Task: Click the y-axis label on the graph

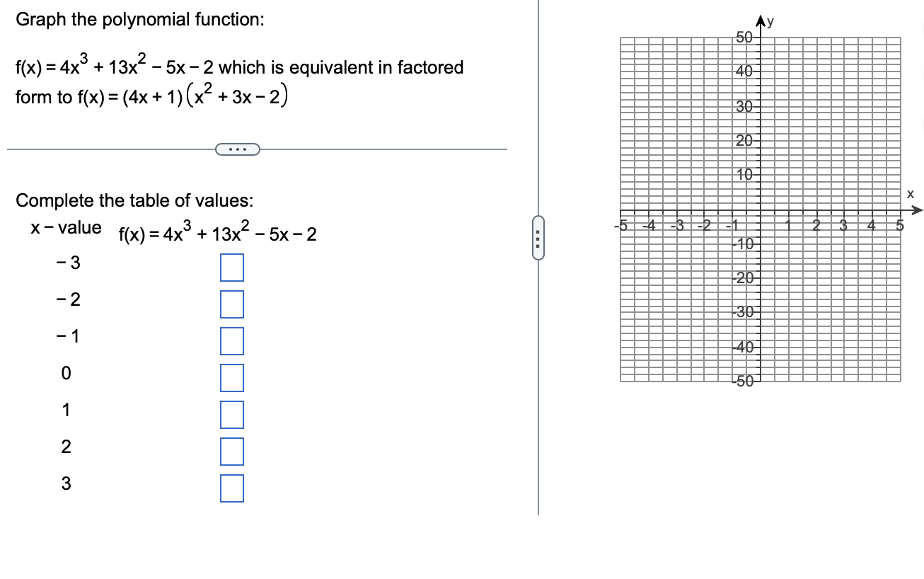Action: pos(770,22)
